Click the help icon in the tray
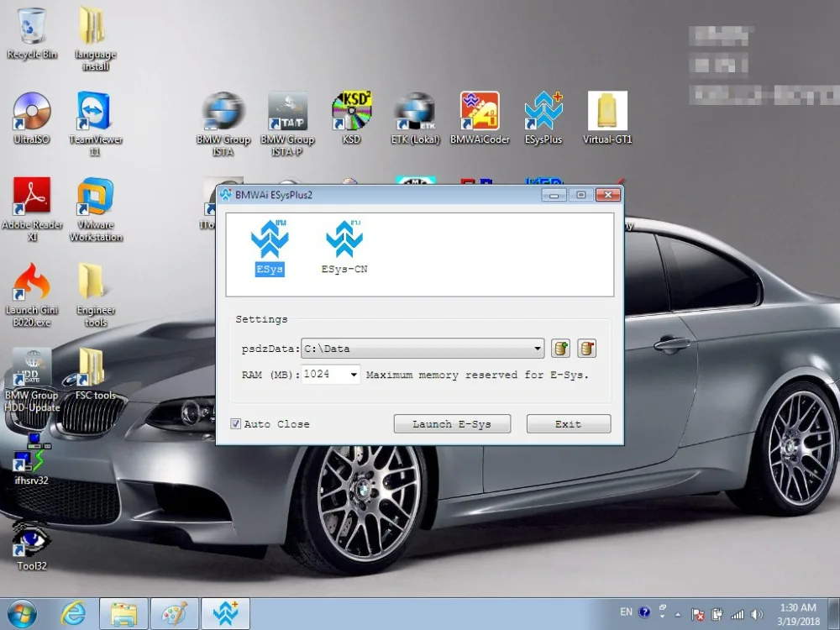Image resolution: width=840 pixels, height=630 pixels. 644,612
